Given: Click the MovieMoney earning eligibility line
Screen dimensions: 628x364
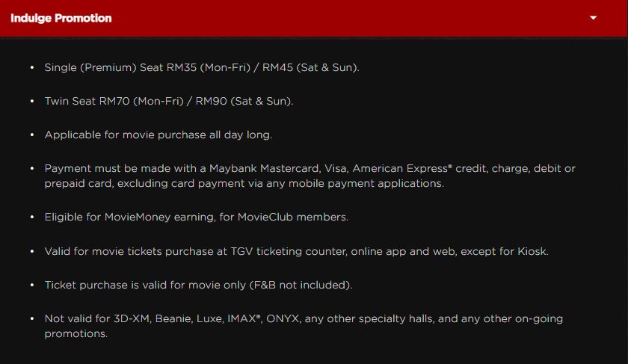Looking at the screenshot, I should [x=197, y=217].
